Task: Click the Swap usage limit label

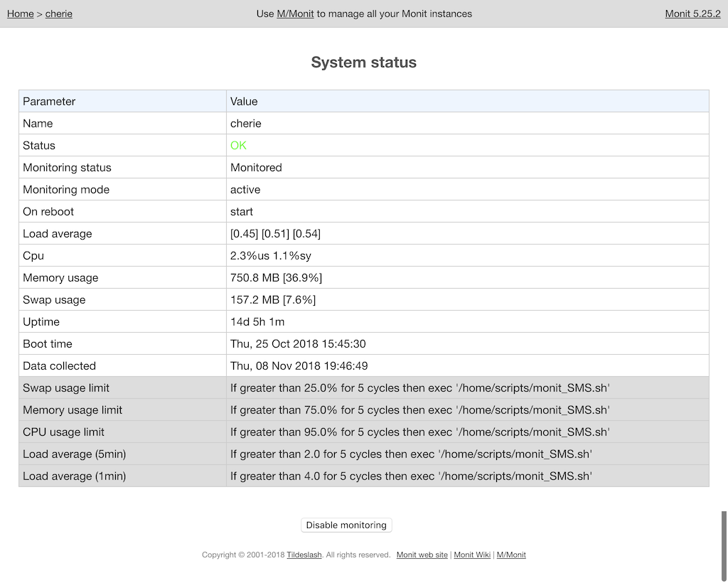Action: [x=66, y=388]
